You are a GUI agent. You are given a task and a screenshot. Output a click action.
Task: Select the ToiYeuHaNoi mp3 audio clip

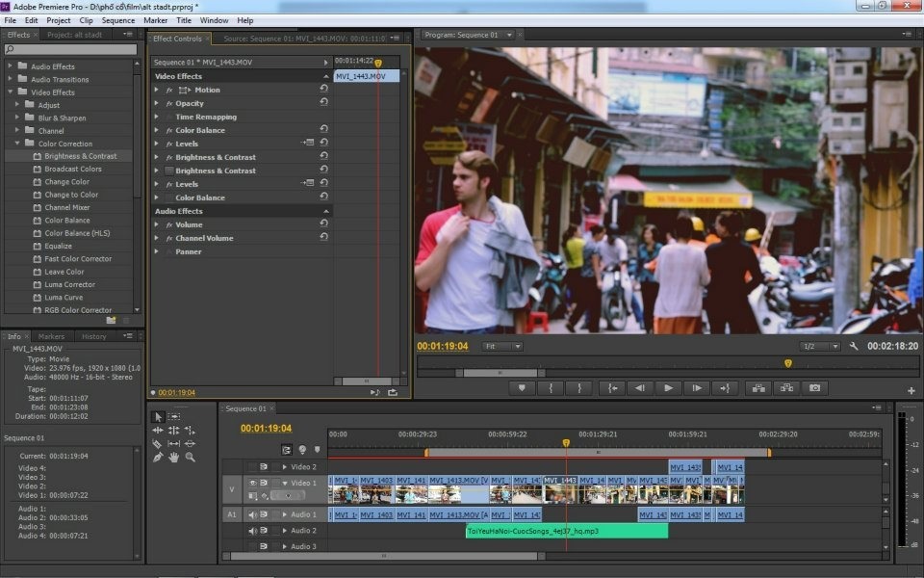tap(567, 531)
